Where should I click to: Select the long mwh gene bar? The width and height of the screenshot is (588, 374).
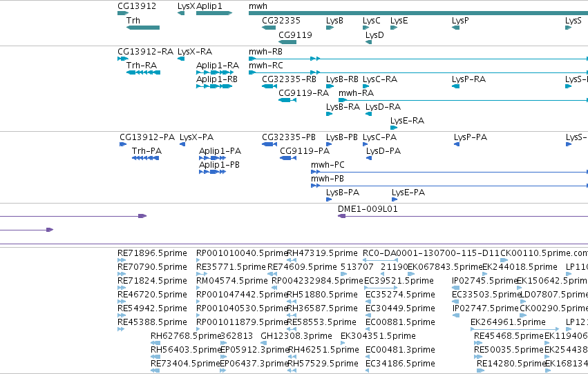[x=418, y=13]
